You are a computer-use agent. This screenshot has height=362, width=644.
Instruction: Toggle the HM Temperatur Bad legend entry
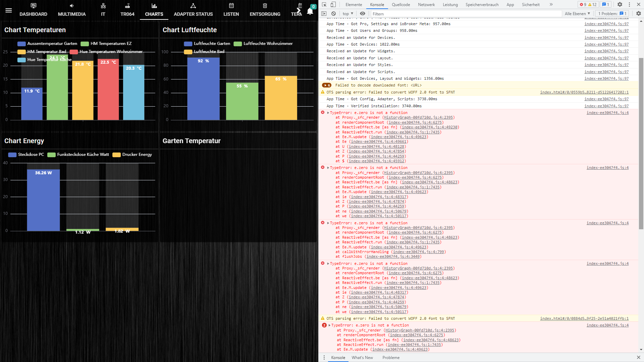coord(42,52)
